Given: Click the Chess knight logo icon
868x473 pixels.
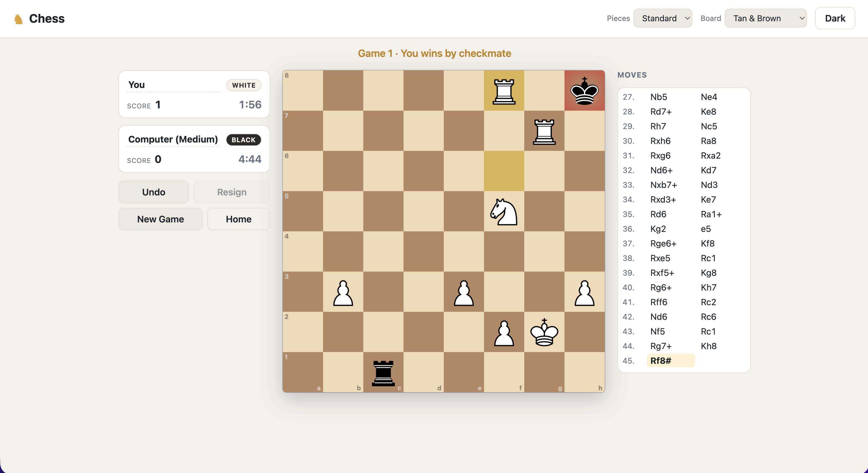Looking at the screenshot, I should coord(18,19).
